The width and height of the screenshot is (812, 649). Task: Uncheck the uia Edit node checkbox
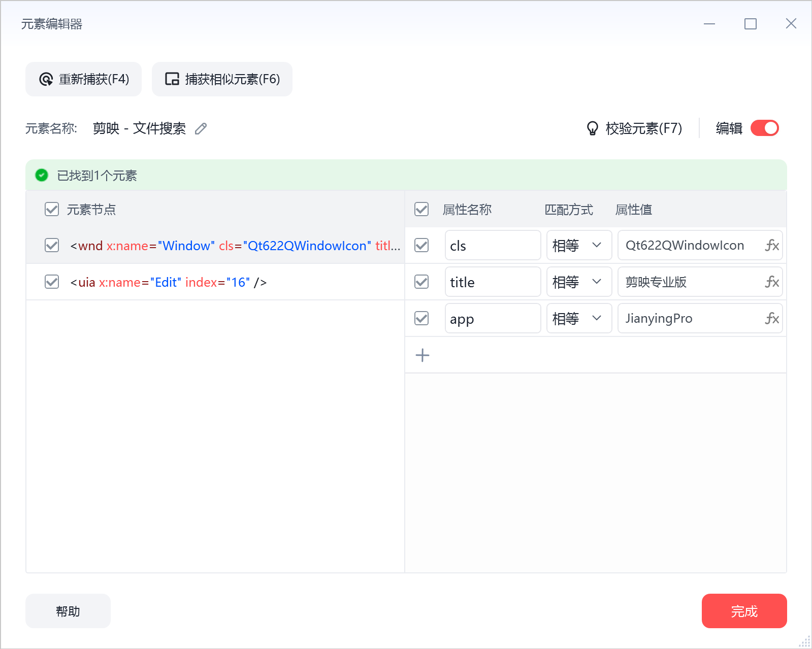pos(52,282)
